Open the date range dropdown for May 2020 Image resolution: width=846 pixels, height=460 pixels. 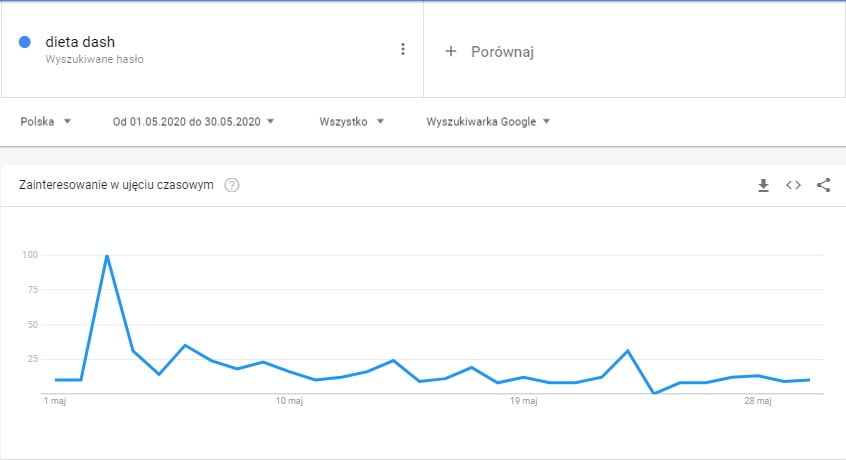point(193,121)
